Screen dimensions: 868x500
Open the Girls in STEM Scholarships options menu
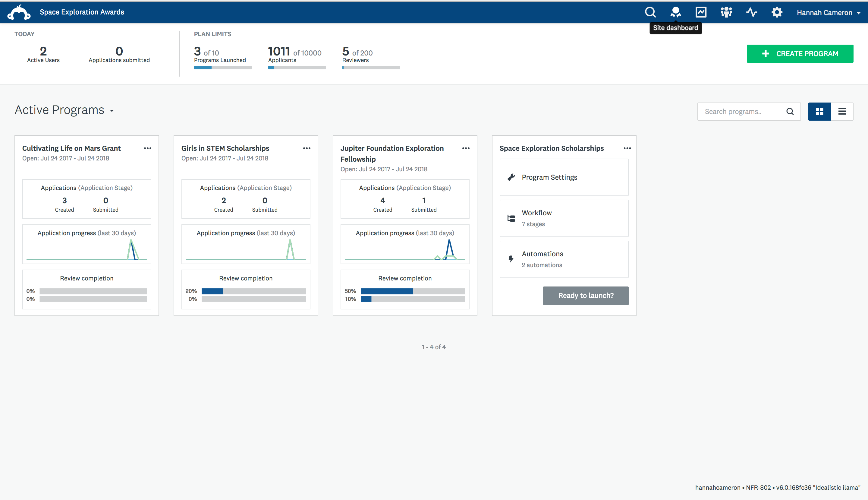click(307, 148)
